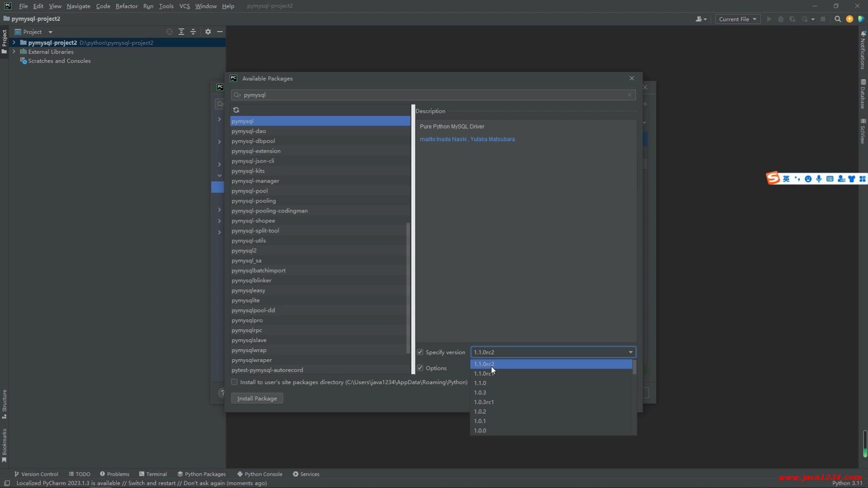Click pymysql search input field
868x488 pixels.
click(433, 95)
